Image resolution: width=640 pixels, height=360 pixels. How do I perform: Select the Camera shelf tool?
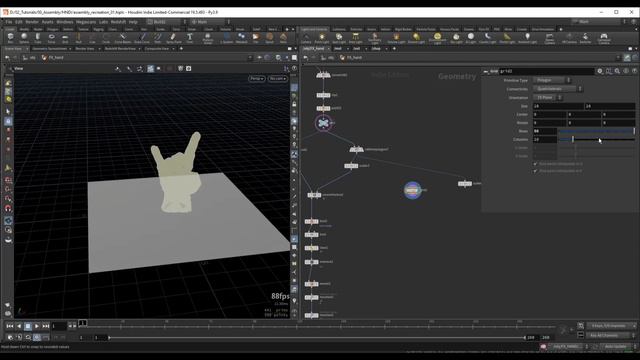click(x=306, y=38)
